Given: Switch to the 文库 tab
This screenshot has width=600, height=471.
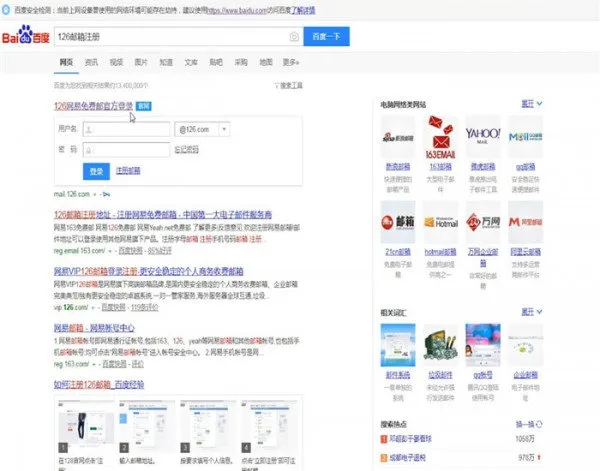Looking at the screenshot, I should (191, 62).
